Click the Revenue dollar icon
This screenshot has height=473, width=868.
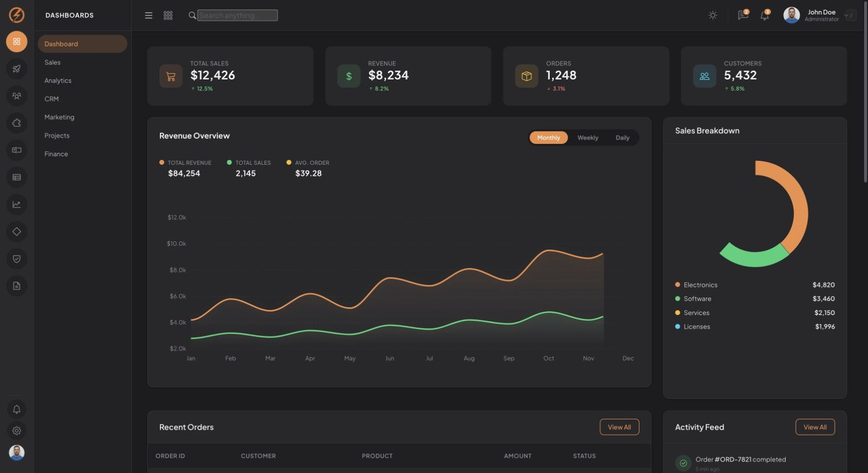(x=349, y=76)
